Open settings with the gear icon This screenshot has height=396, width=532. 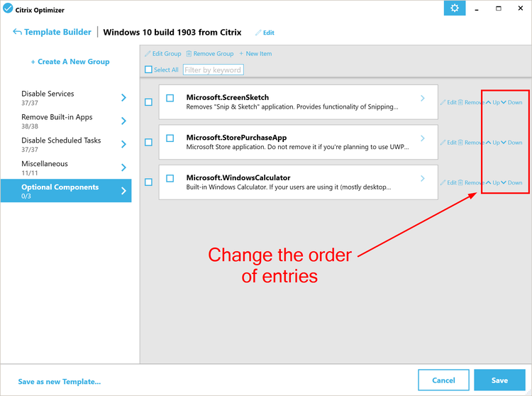454,8
